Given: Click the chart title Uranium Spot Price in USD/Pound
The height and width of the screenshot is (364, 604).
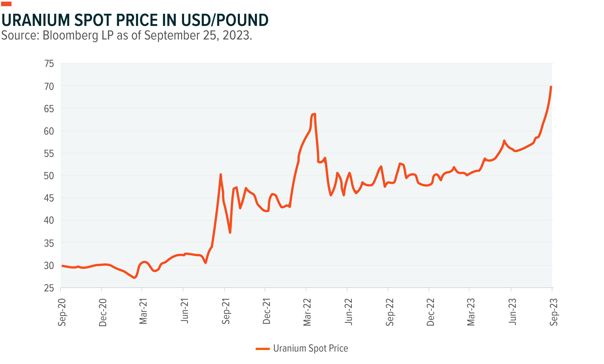Looking at the screenshot, I should (x=135, y=20).
